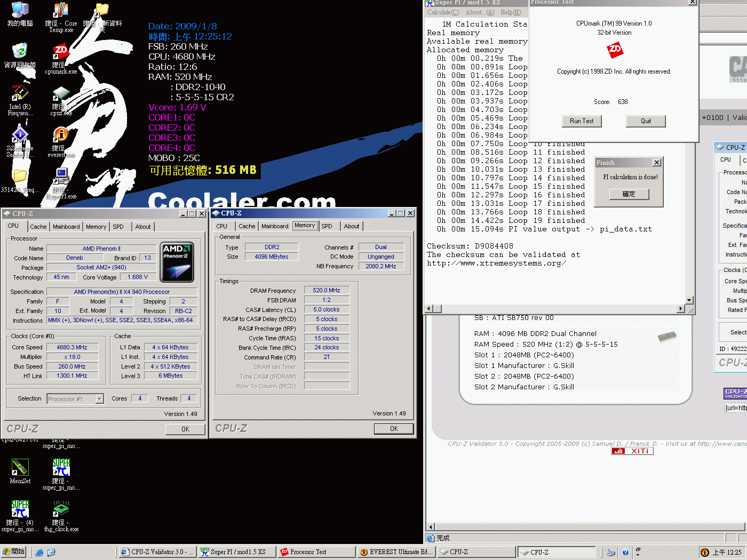Click the Core Voltage value 1.688 V
Image resolution: width=747 pixels, height=560 pixels.
[x=138, y=277]
